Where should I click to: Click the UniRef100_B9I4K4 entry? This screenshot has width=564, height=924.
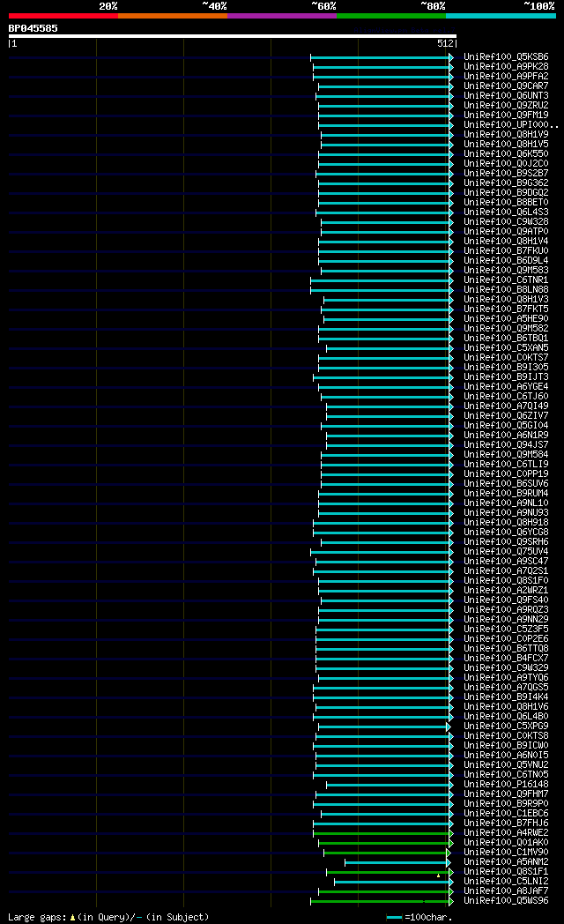tap(506, 697)
